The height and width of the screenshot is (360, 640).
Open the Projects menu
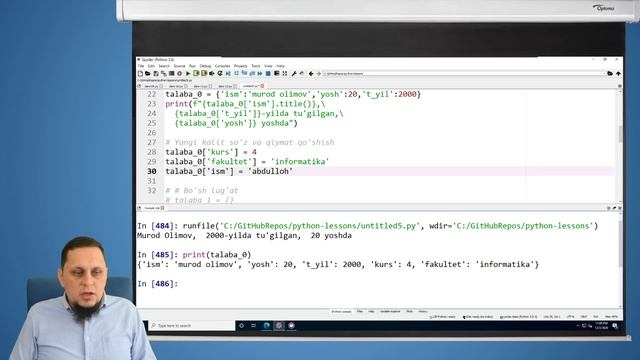(240, 66)
